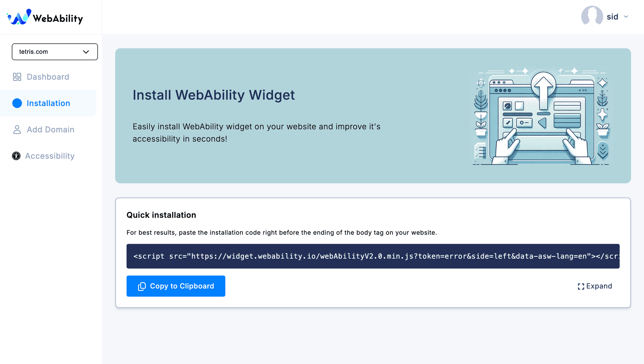Click the clipboard copy icon
Screen dimensions: 644x364
142,286
